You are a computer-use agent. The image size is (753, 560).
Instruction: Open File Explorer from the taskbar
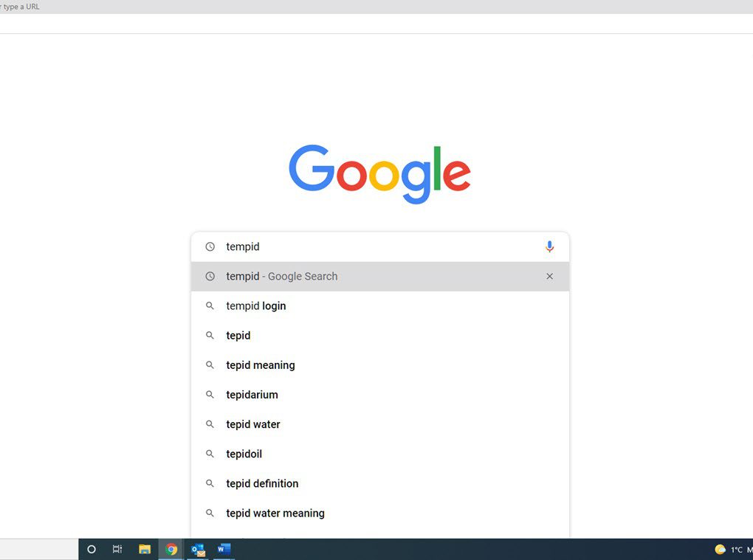[145, 549]
